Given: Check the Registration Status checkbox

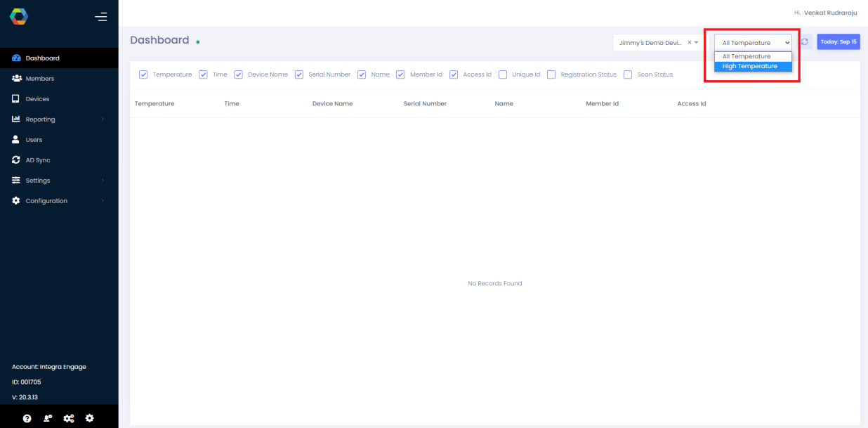Looking at the screenshot, I should pyautogui.click(x=552, y=74).
